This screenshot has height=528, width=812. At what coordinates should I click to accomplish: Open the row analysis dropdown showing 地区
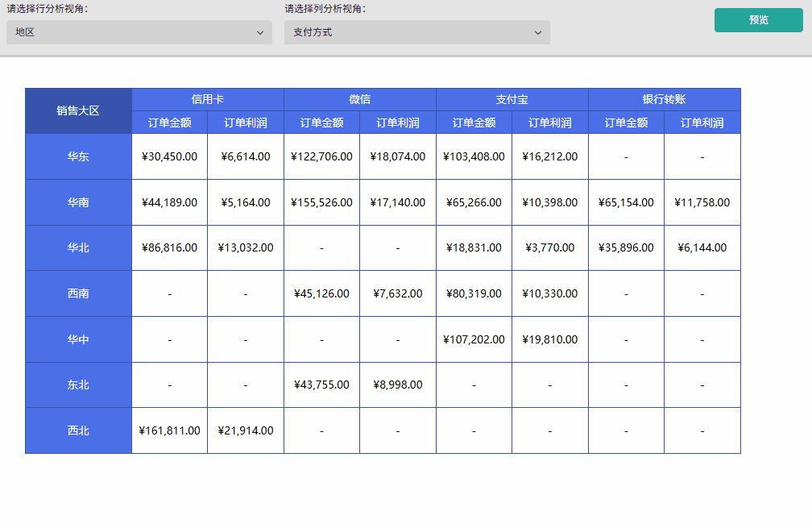click(139, 32)
